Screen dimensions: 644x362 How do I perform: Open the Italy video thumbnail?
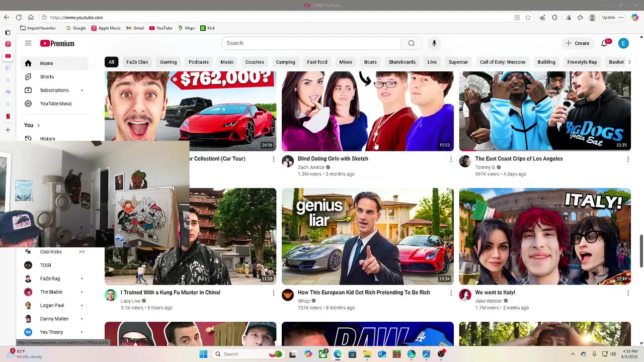click(x=545, y=236)
